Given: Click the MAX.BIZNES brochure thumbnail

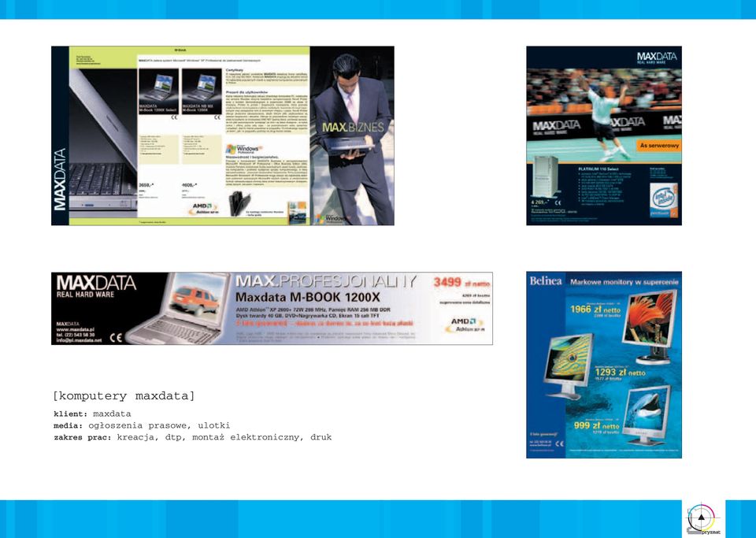Looking at the screenshot, I should tap(223, 135).
